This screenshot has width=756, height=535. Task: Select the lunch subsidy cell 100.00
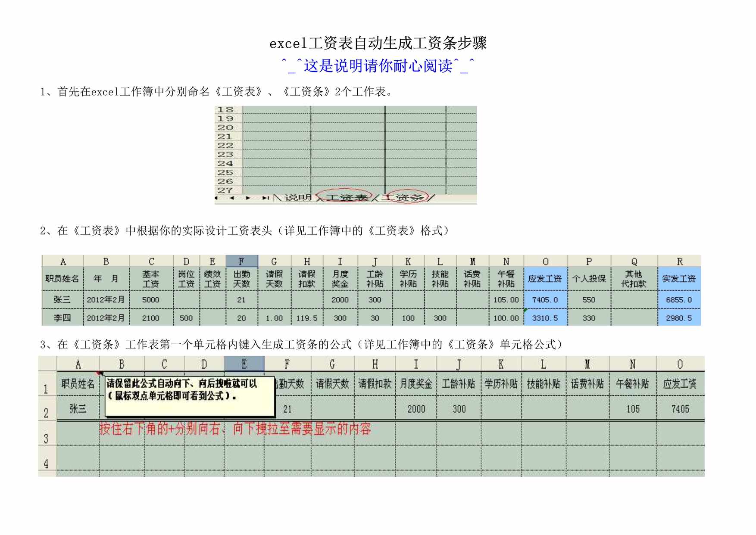(x=506, y=318)
